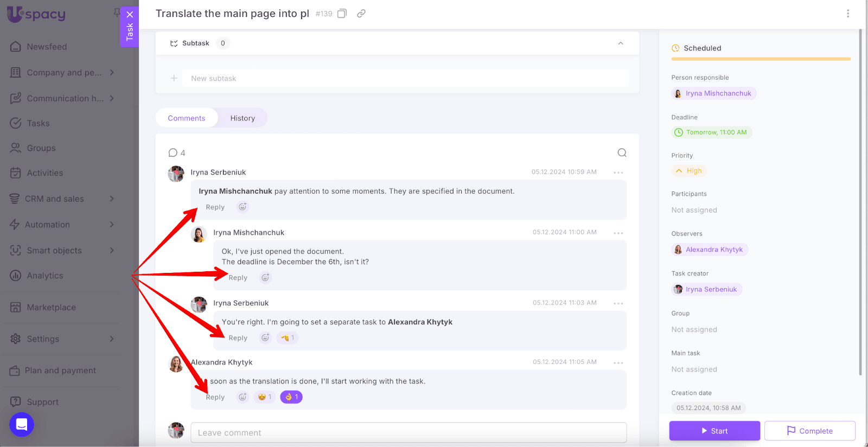Open the three-dot menu at top right
This screenshot has width=868, height=447.
[x=848, y=14]
